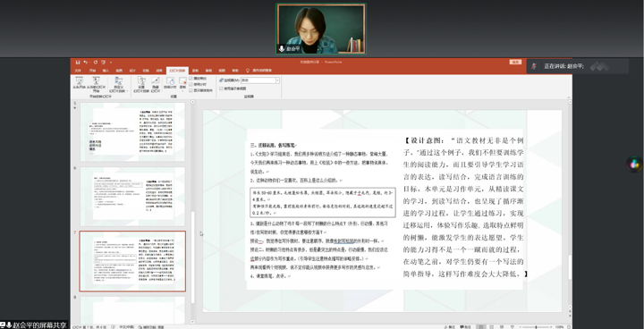Click the Sign in button in title bar
Screen dimensions: 644x329
coord(515,62)
